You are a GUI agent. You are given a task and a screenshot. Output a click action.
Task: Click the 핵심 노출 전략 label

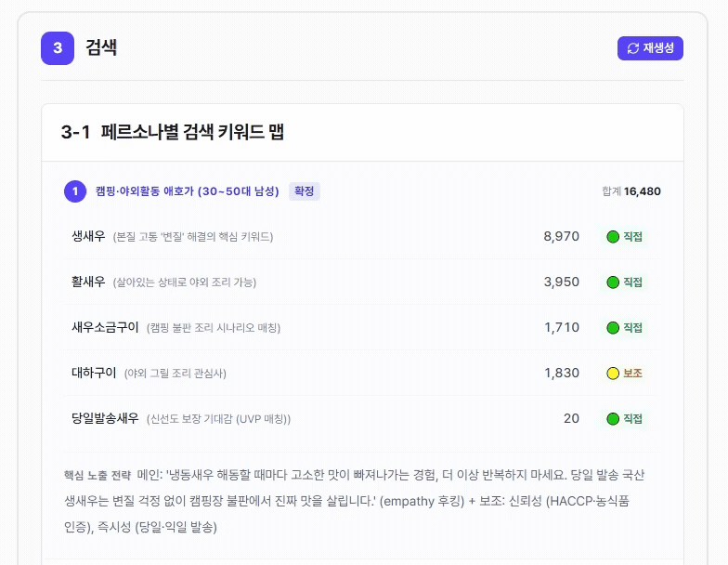click(97, 476)
